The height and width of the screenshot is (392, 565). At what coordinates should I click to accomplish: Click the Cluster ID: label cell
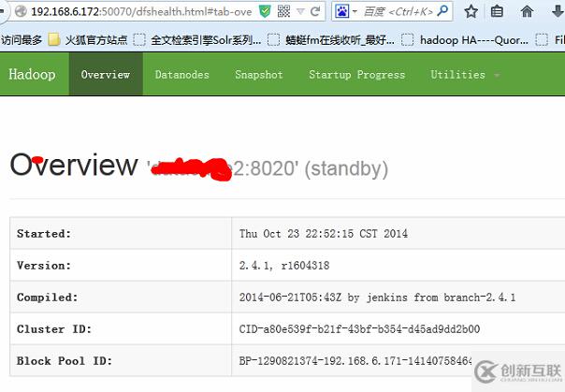(121, 328)
